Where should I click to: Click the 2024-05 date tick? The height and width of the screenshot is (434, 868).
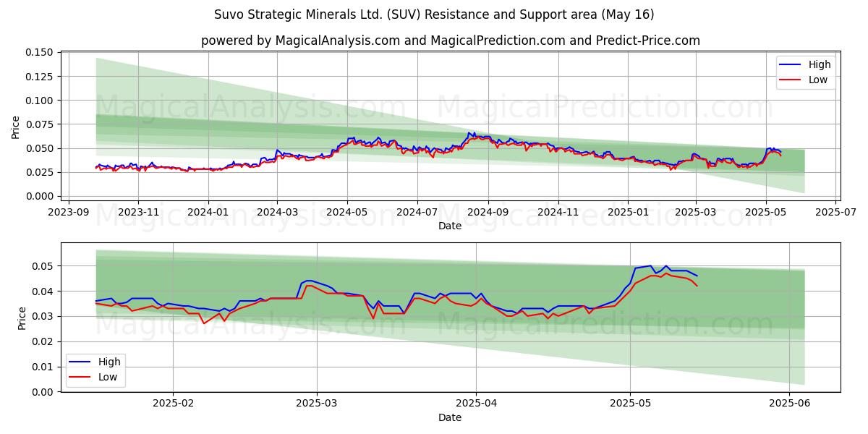tap(347, 212)
